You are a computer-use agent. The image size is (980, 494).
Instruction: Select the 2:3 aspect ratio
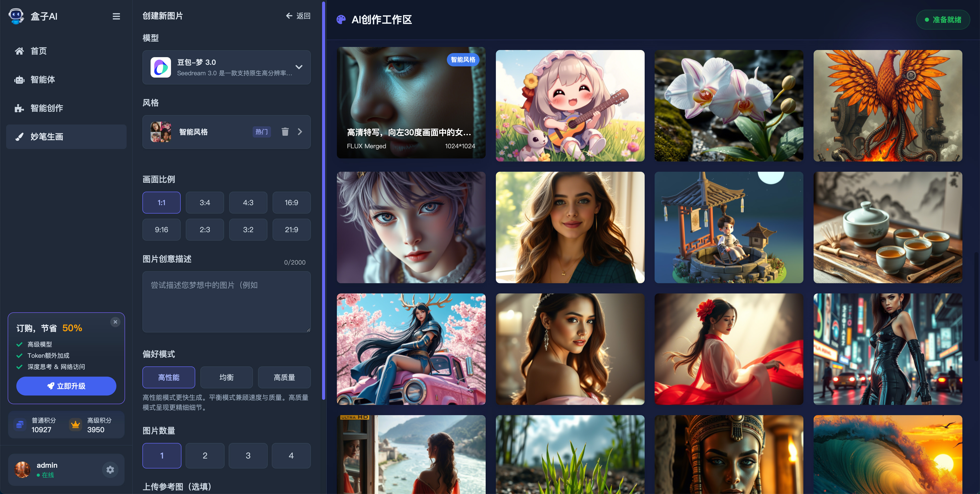[x=205, y=230]
